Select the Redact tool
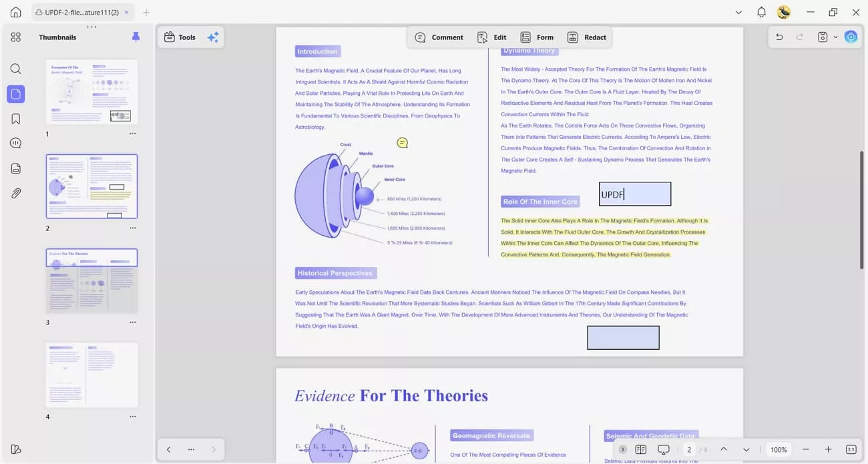The image size is (868, 464). click(x=587, y=37)
